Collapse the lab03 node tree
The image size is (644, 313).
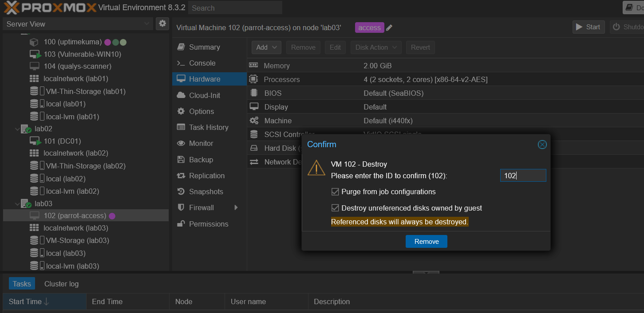pyautogui.click(x=17, y=204)
